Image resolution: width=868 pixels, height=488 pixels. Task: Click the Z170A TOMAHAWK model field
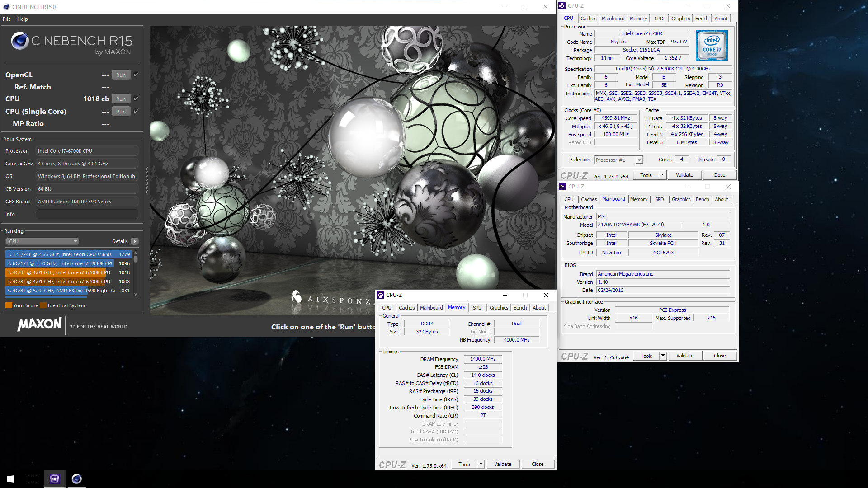pos(638,225)
